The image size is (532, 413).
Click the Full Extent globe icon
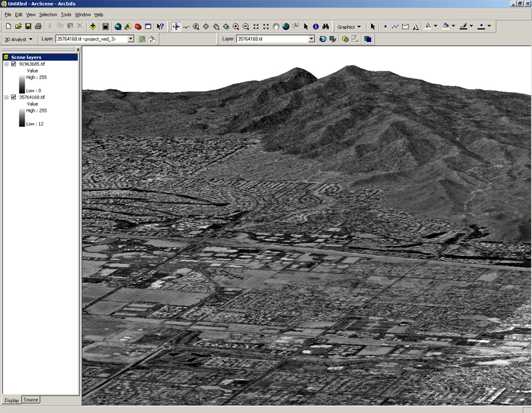[286, 27]
